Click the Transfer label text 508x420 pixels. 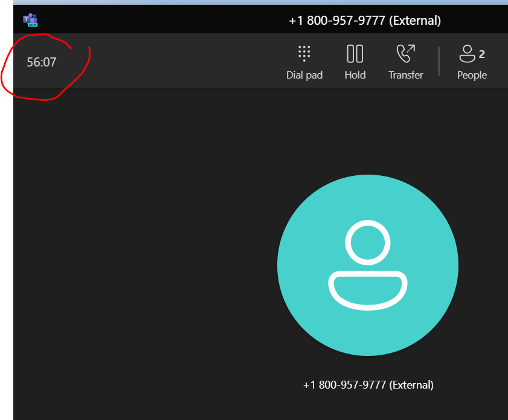coord(405,75)
